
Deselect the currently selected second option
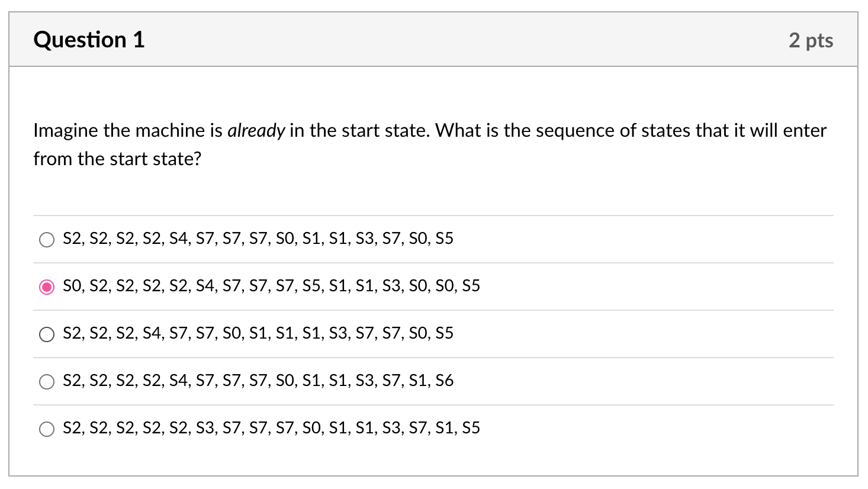click(x=47, y=287)
